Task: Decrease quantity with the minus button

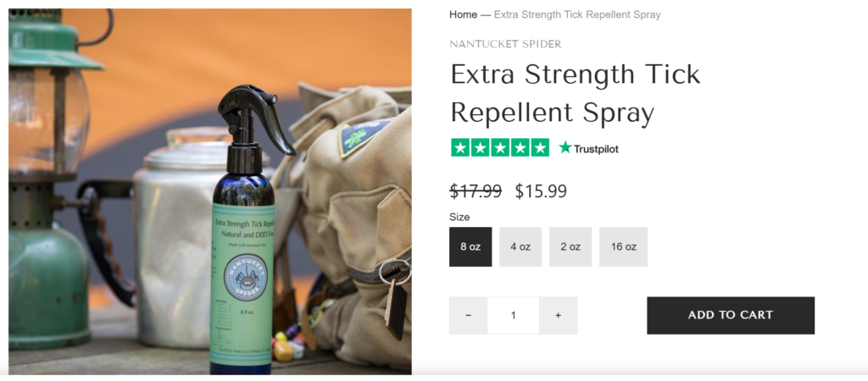Action: point(468,315)
